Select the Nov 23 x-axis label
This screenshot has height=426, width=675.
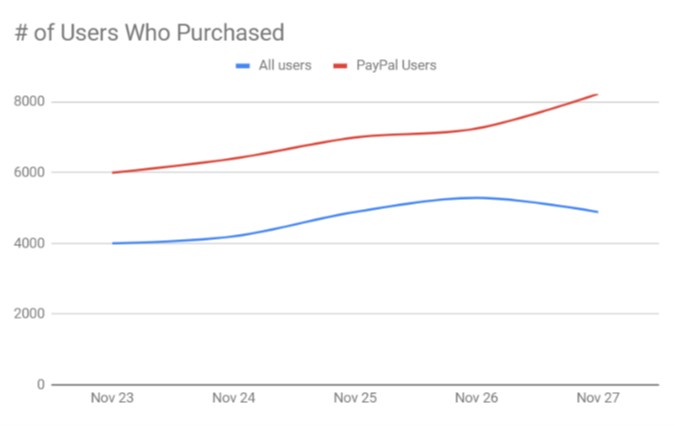(112, 399)
